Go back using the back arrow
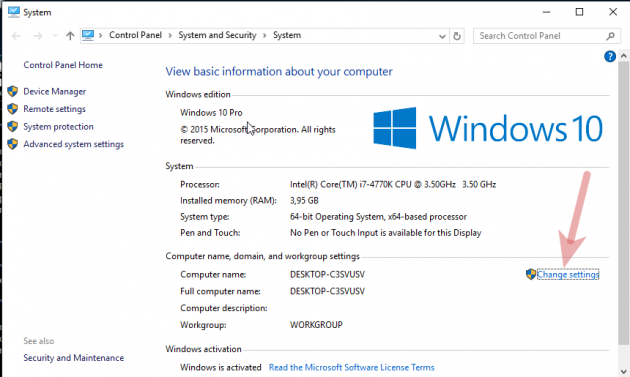 click(x=16, y=36)
